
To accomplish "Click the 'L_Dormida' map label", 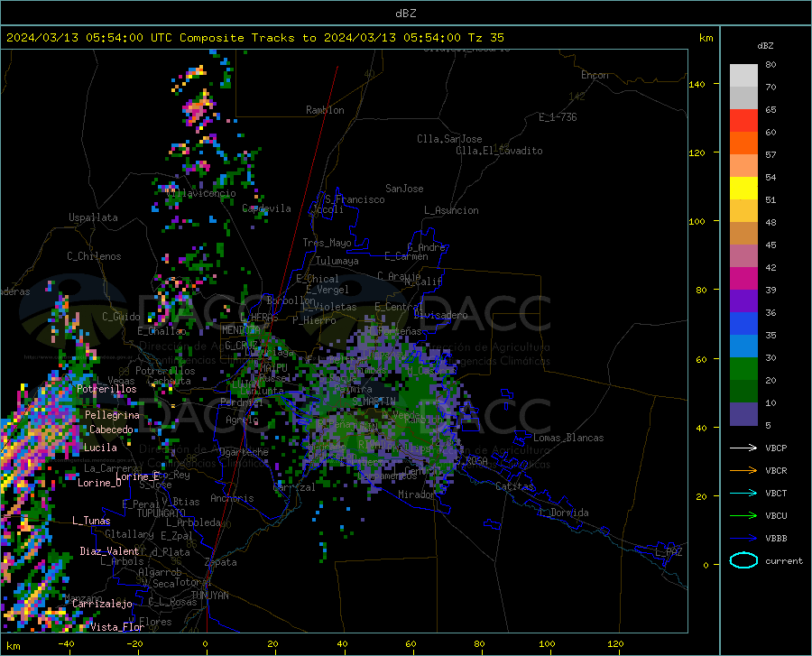I will [x=563, y=513].
